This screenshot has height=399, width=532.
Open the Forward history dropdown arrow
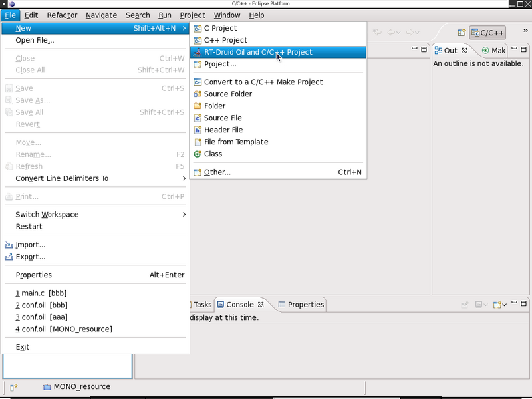tap(418, 33)
